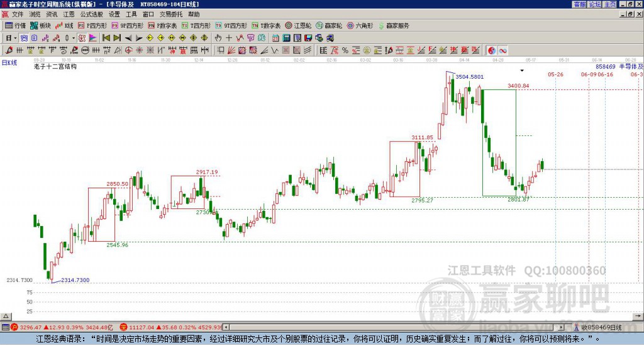Click the 05-26 date marker
Image resolution: width=644 pixels, height=345 pixels.
tap(556, 74)
